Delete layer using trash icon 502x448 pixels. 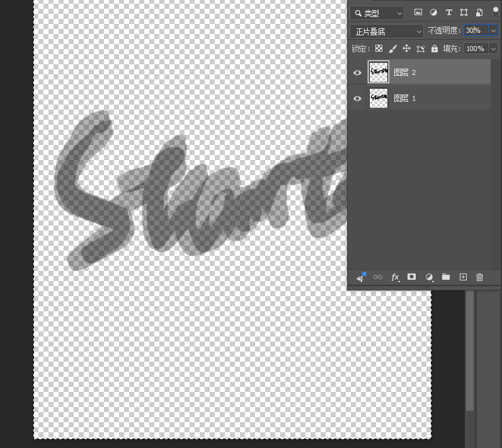[479, 277]
